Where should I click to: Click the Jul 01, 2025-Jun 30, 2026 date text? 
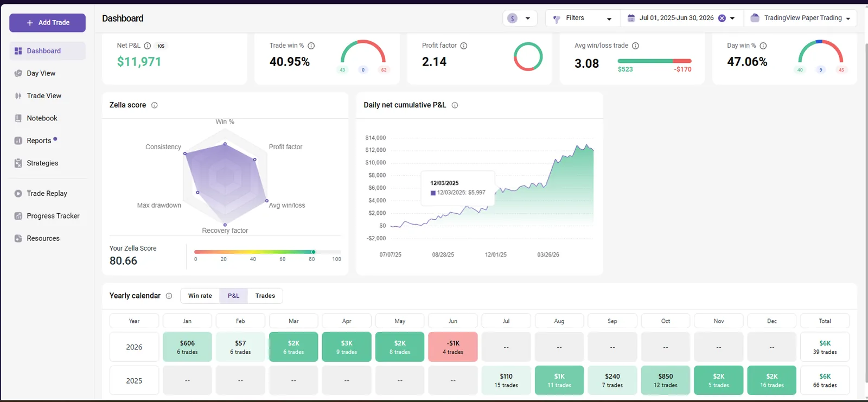[x=676, y=18]
